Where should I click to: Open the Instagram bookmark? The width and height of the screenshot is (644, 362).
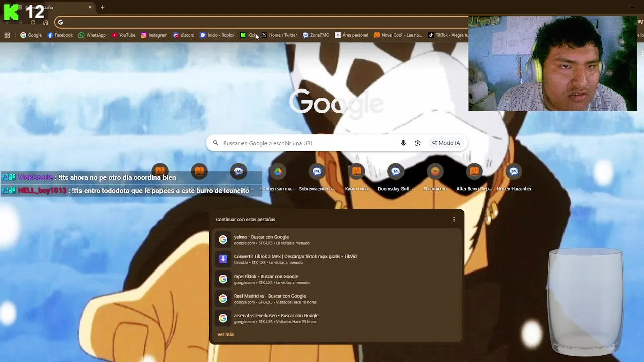154,35
